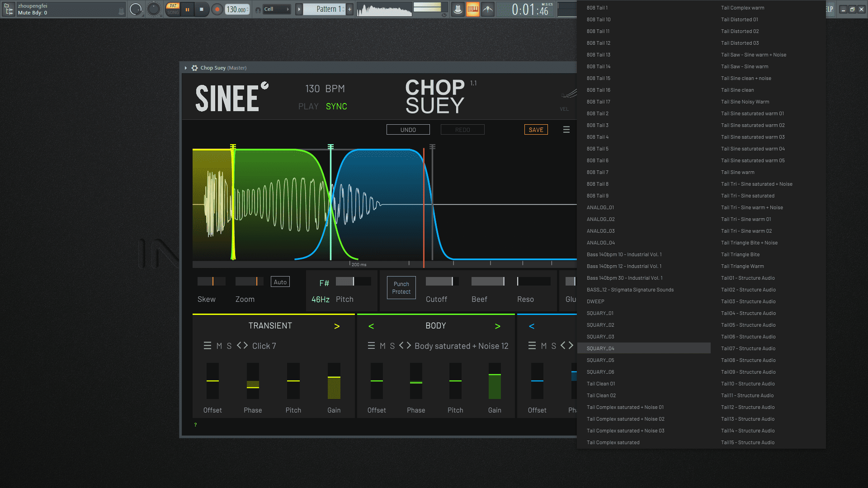Mute the Tail layer with M
The height and width of the screenshot is (488, 868).
tap(543, 346)
